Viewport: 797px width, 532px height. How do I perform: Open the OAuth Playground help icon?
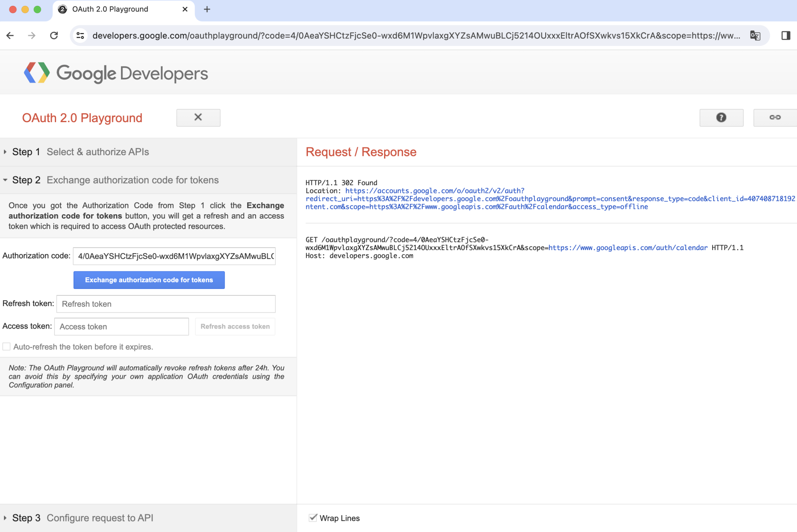point(721,117)
